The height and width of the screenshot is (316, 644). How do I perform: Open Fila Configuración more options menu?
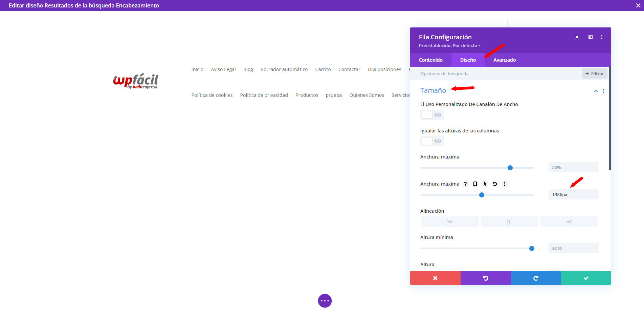[602, 37]
